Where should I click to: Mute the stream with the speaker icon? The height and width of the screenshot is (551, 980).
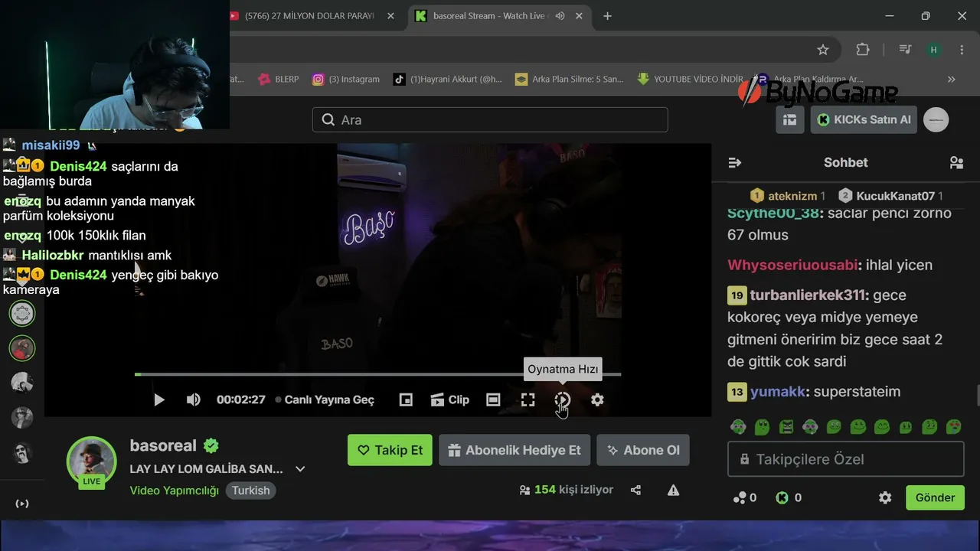click(194, 399)
